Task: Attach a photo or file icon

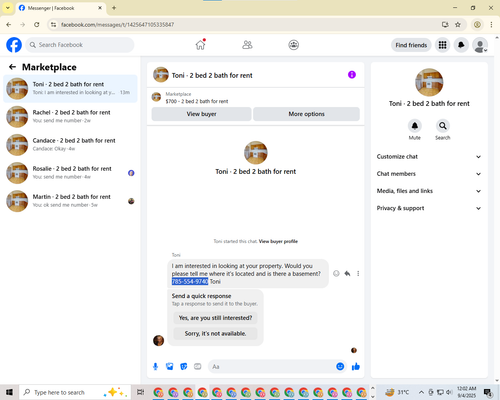Action: (x=170, y=367)
